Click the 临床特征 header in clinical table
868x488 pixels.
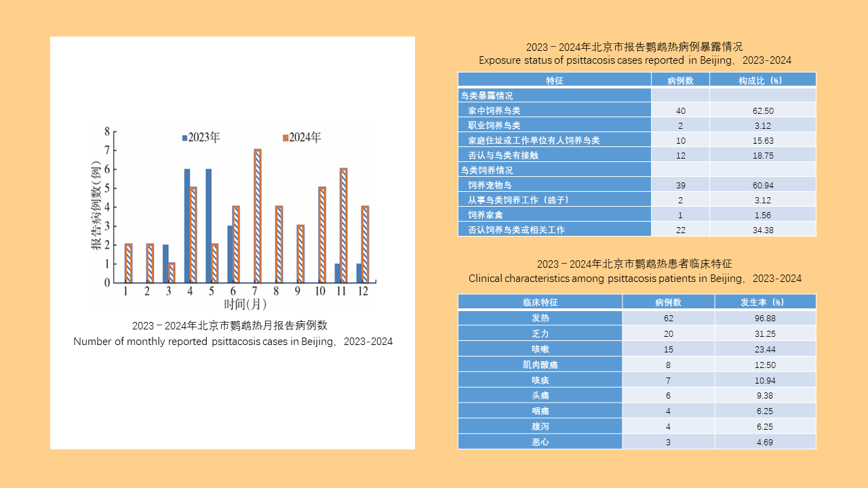[x=540, y=302]
